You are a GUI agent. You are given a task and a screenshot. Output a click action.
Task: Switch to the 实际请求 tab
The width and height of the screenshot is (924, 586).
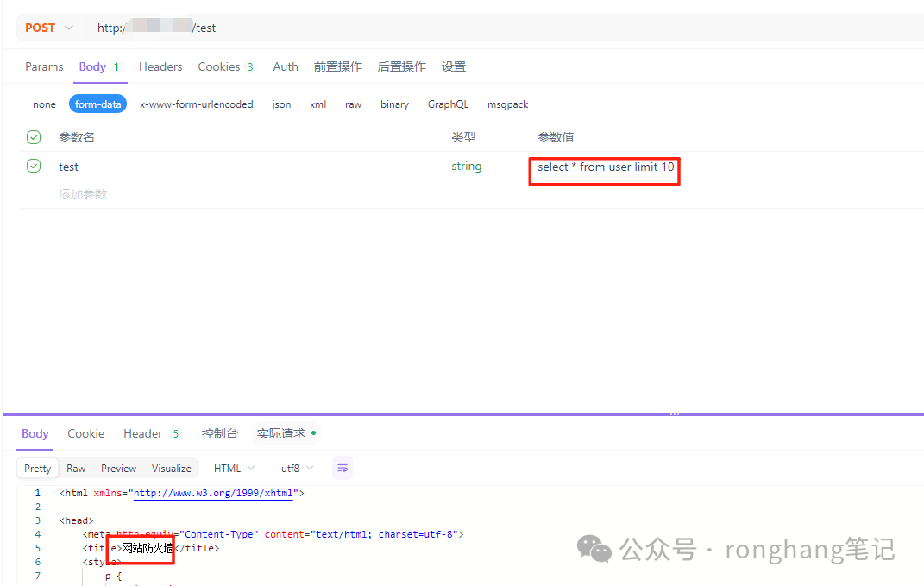tap(286, 433)
